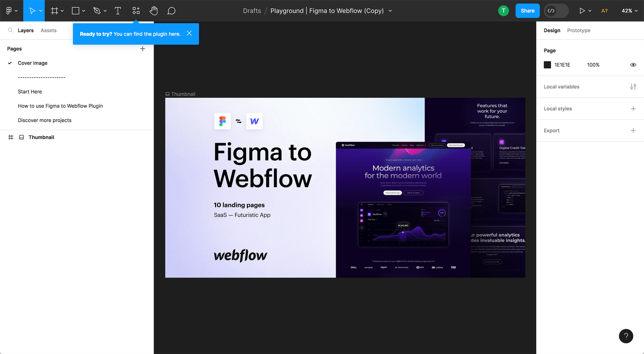Screen dimensions: 644x354
Task: Click the frame hash icon beside Thumbnail
Action: pyautogui.click(x=11, y=137)
